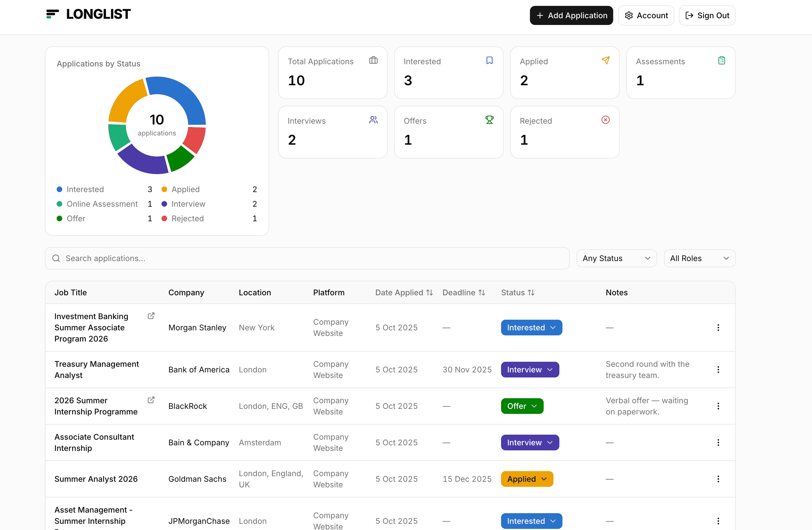This screenshot has width=812, height=530.
Task: Click Applied legend entry in chart
Action: click(209, 189)
